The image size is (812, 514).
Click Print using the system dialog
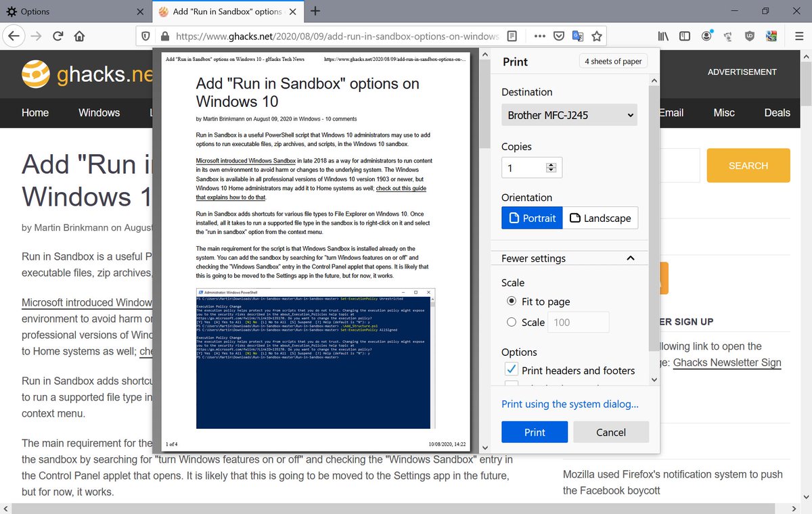570,404
